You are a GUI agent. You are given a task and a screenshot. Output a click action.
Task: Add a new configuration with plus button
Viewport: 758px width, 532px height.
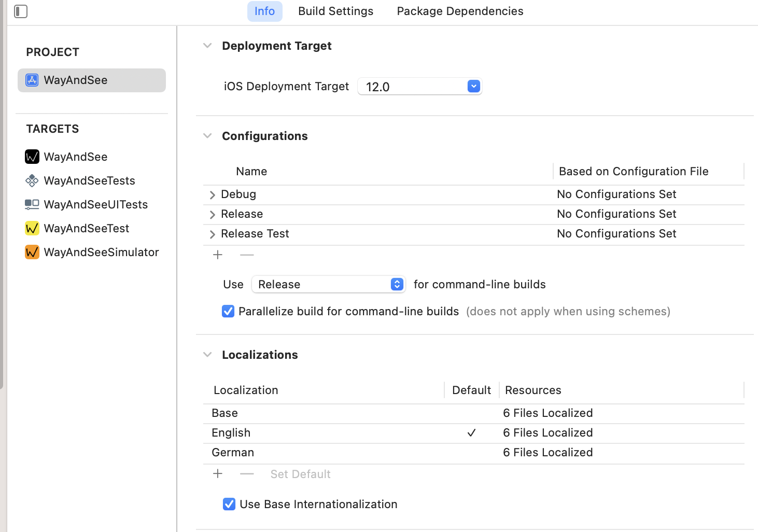tap(218, 255)
